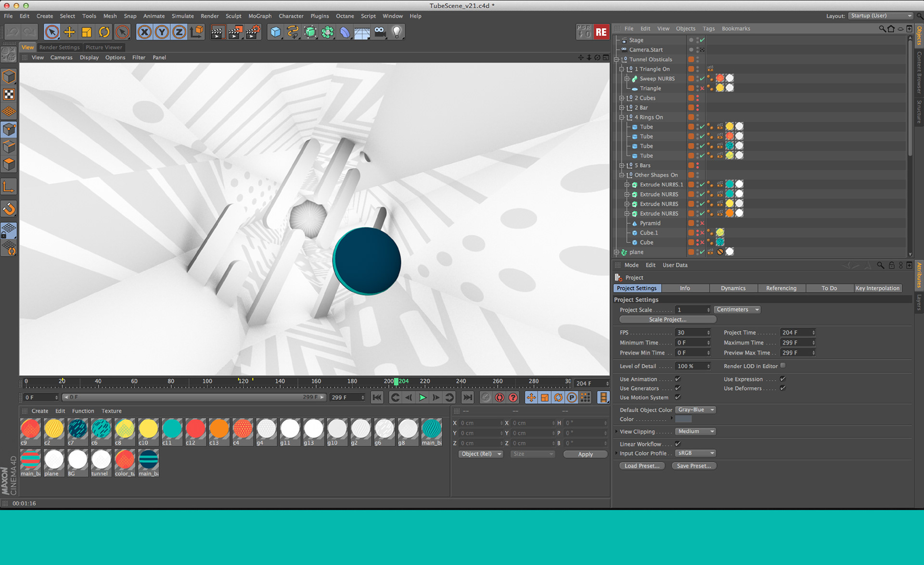This screenshot has height=565, width=924.
Task: Select the Rotate tool icon
Action: coord(104,32)
